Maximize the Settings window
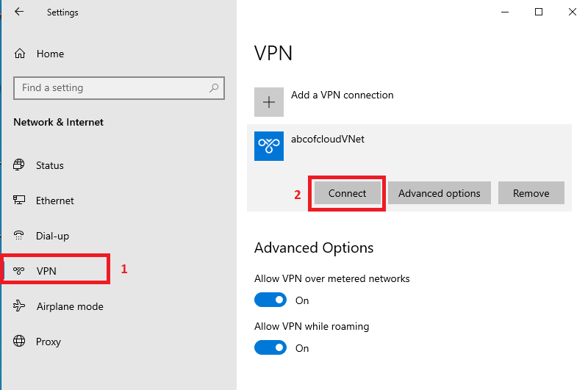The height and width of the screenshot is (390, 588). [x=539, y=12]
